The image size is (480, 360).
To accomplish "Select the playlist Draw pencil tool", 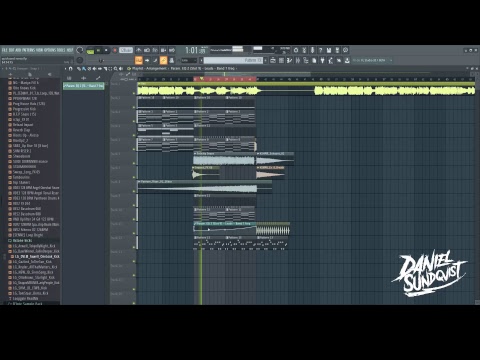I will 79,68.
